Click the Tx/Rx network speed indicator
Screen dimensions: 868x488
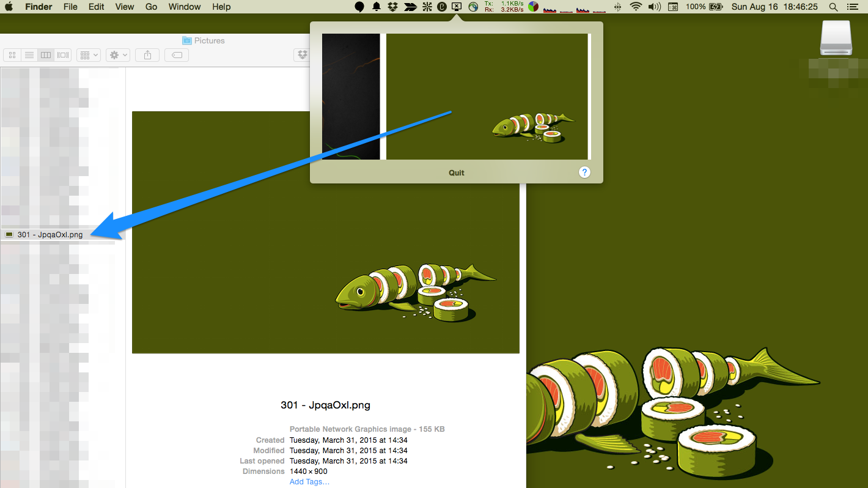click(x=504, y=7)
